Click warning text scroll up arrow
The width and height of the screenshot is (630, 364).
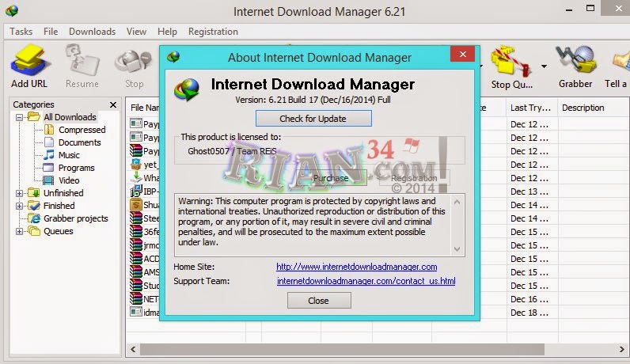[457, 202]
